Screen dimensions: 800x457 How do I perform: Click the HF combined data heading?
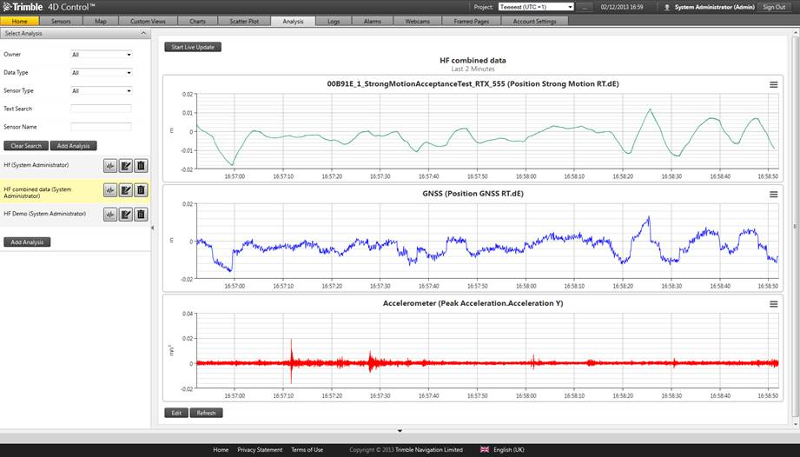(473, 60)
